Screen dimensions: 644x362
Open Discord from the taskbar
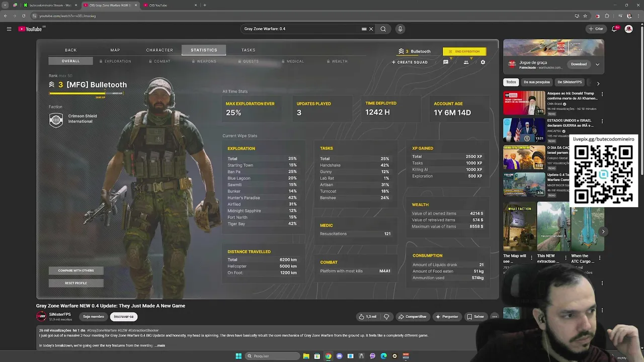(339, 356)
